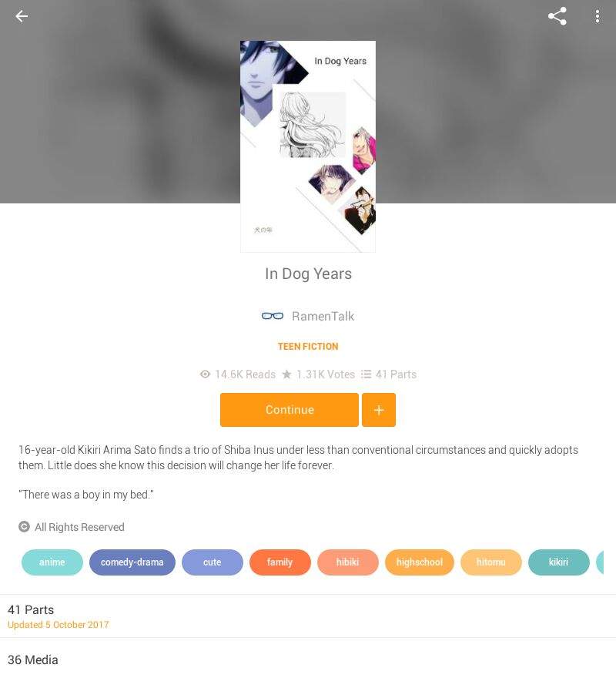616x678 pixels.
Task: Go back using the arrow icon
Action: [x=22, y=16]
